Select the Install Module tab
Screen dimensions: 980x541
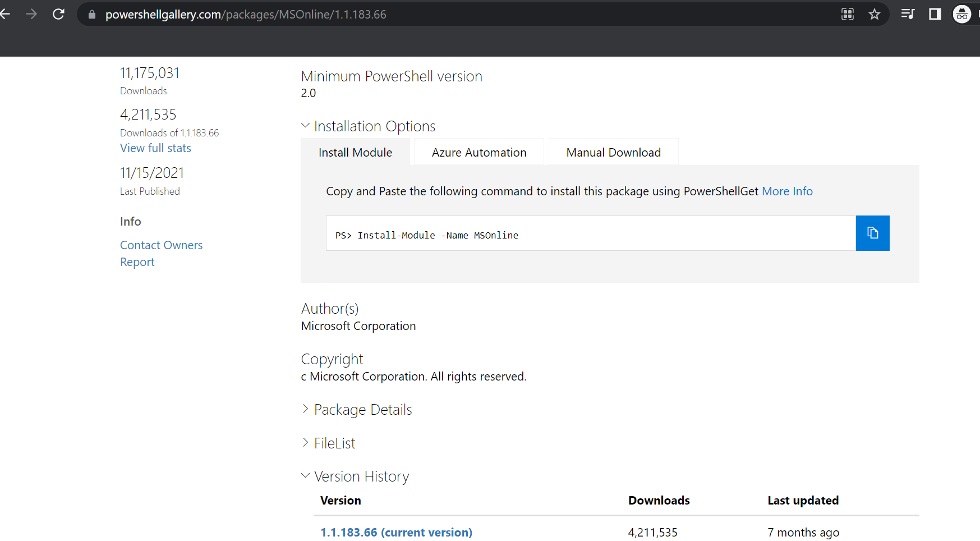(x=356, y=153)
